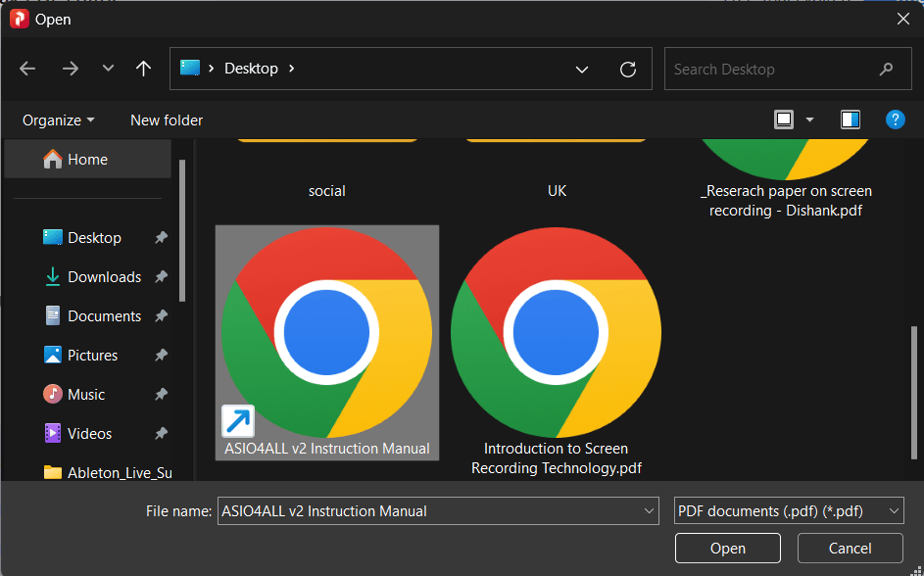Go up one folder level
The height and width of the screenshot is (576, 924).
click(143, 69)
